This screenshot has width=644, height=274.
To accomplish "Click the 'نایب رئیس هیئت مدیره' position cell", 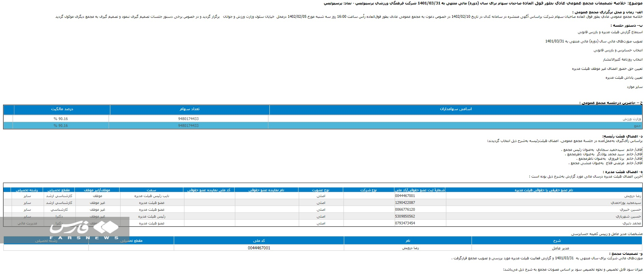I will [x=152, y=196].
